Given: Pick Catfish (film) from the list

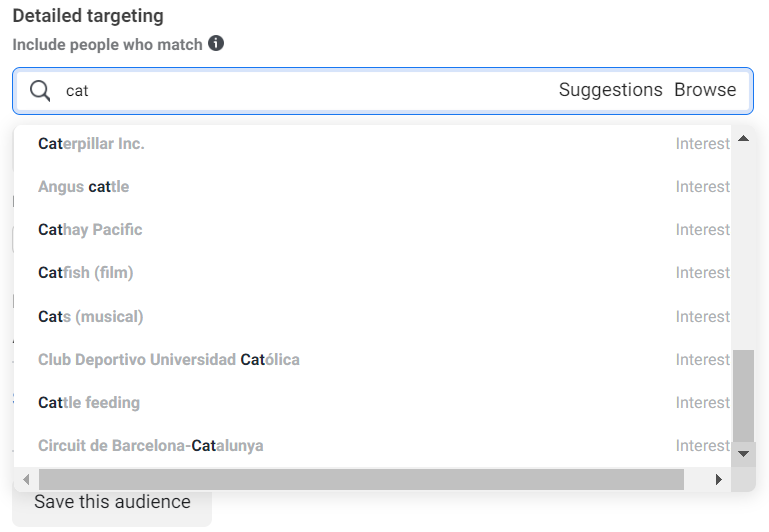Looking at the screenshot, I should [85, 273].
